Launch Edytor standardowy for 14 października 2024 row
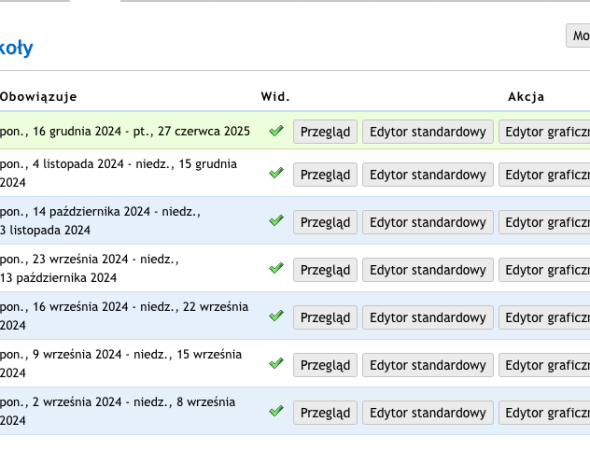 pyautogui.click(x=428, y=222)
